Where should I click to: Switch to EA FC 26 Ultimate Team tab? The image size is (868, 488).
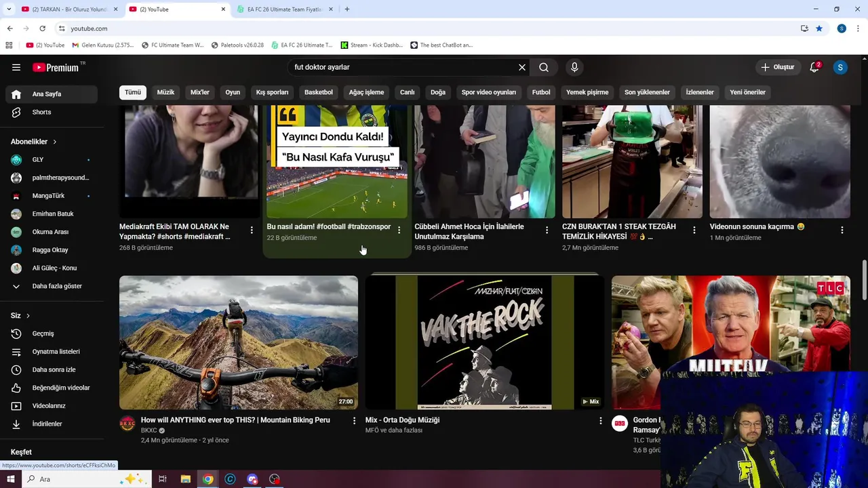(x=284, y=9)
